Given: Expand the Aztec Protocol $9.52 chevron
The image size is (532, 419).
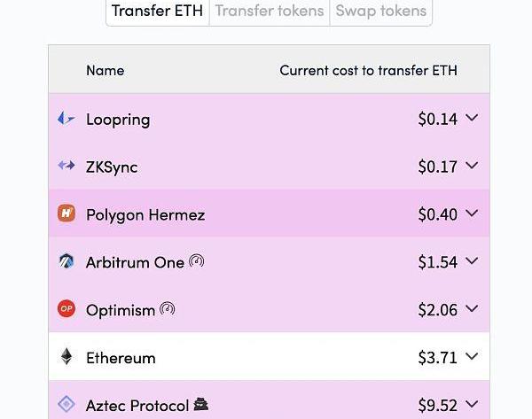Looking at the screenshot, I should 472,404.
